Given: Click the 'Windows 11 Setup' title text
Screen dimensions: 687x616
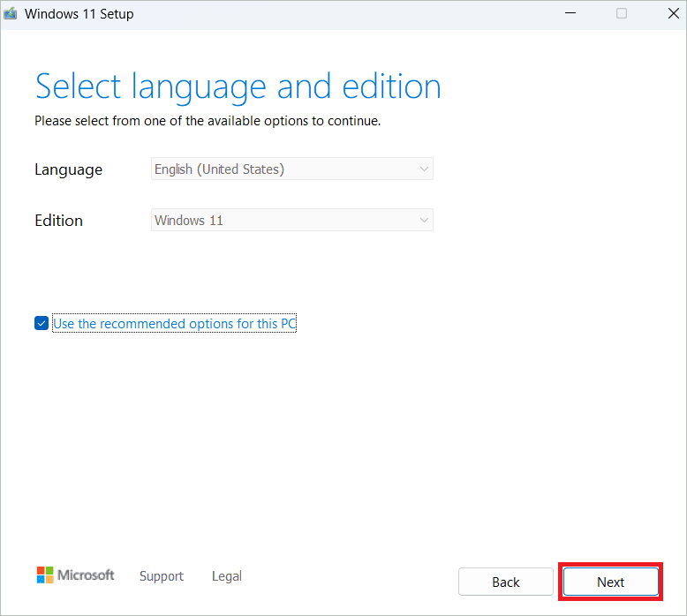Looking at the screenshot, I should 79,14.
